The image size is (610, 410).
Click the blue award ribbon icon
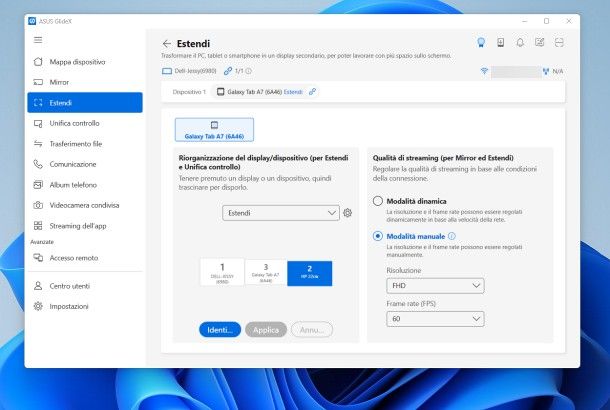click(x=481, y=42)
